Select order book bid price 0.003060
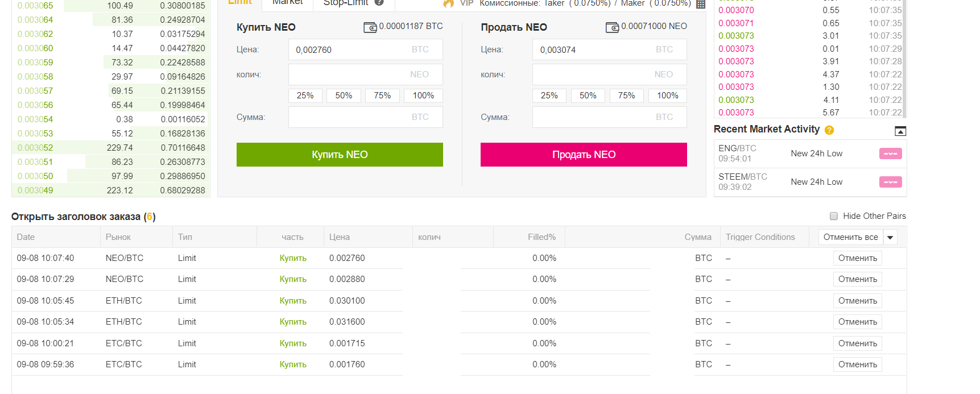 (x=35, y=48)
